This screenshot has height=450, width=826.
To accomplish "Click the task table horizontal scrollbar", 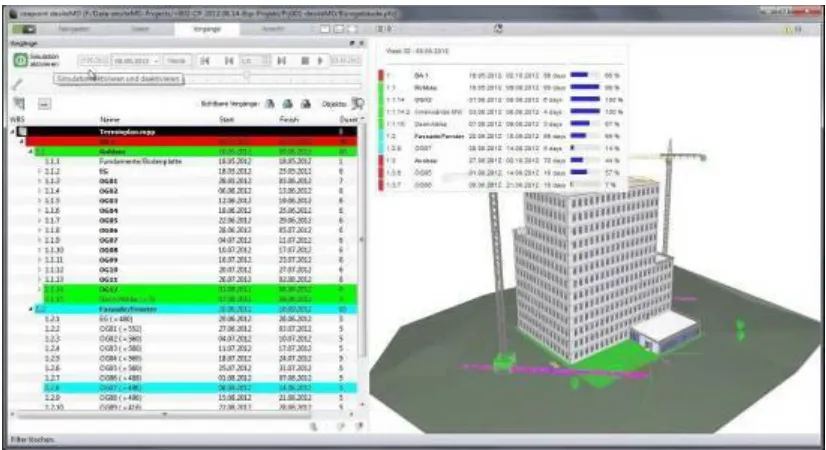I will click(x=164, y=415).
